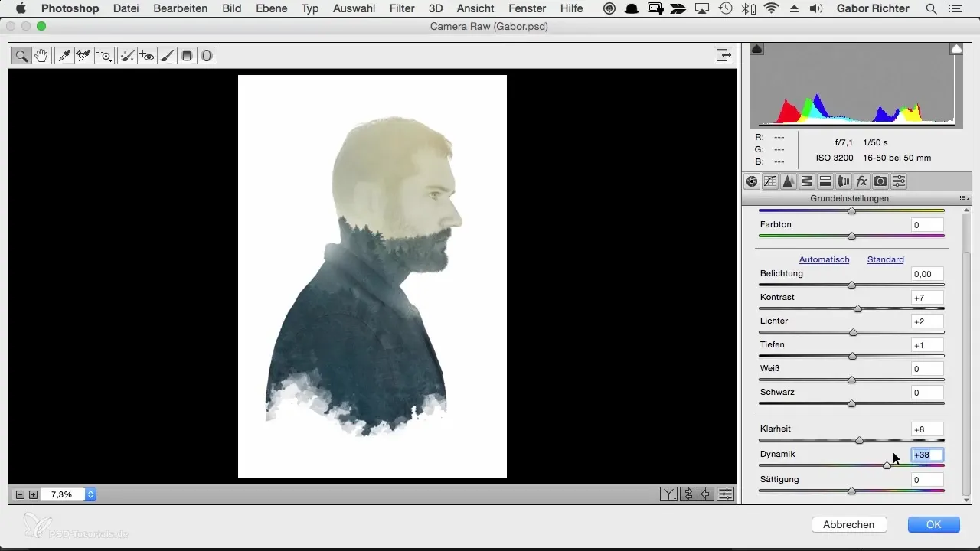980x551 pixels.
Task: Open the Camera Calibration panel tab
Action: (x=880, y=181)
